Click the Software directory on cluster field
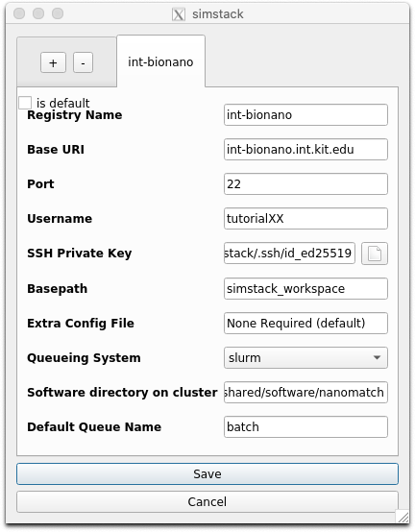This screenshot has height=532, width=415. tap(305, 392)
